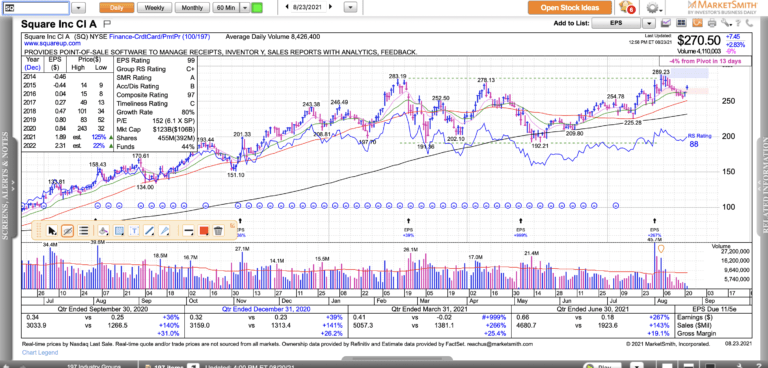The width and height of the screenshot is (768, 368).
Task: Click the $270.50 current price
Action: (700, 40)
